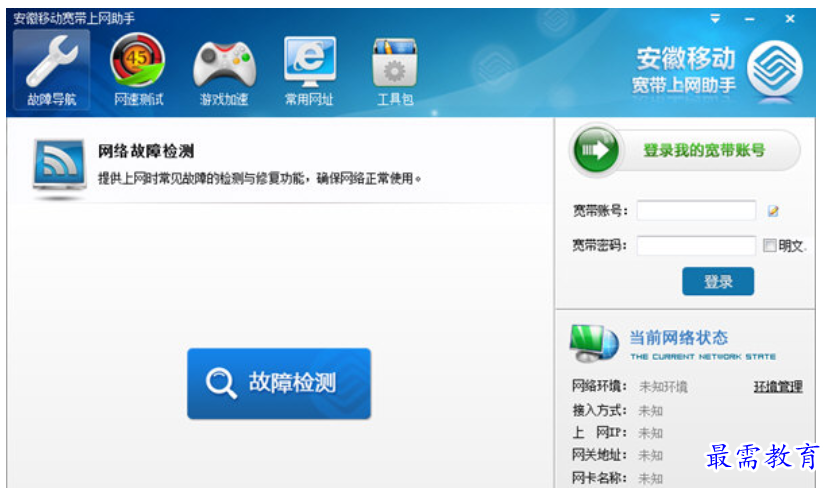828x488 pixels.
Task: Click the 网络故障检测 heading text
Action: coord(146,152)
